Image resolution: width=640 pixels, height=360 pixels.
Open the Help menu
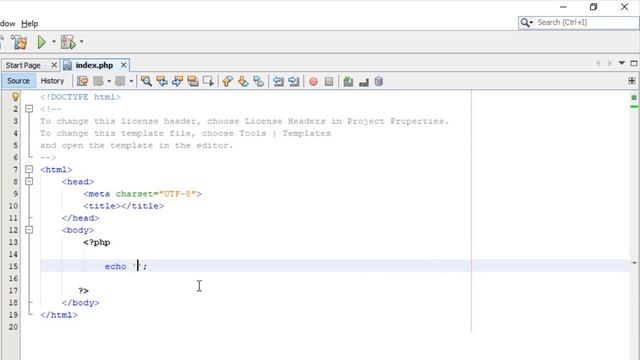point(29,24)
